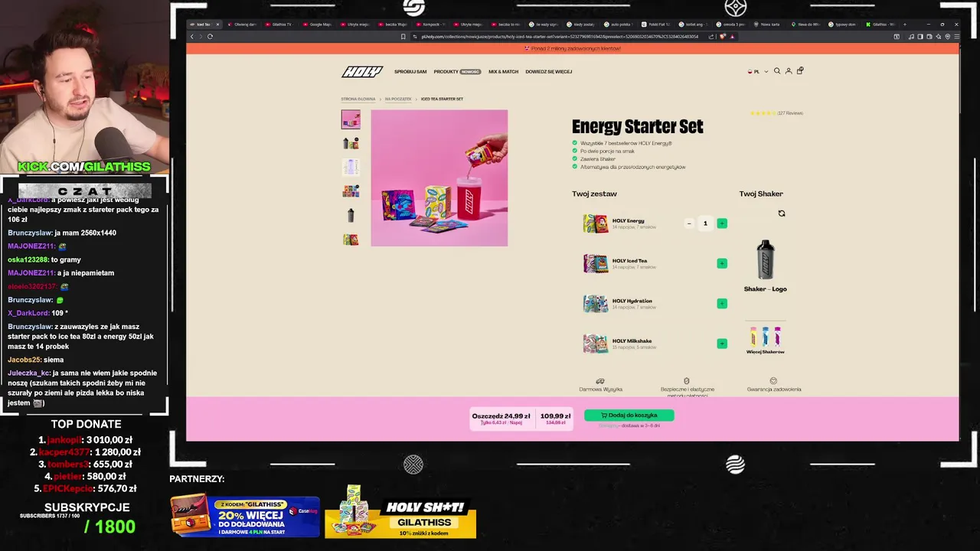980x551 pixels.
Task: Switch to the first Iced Tea browser tab
Action: (x=204, y=24)
